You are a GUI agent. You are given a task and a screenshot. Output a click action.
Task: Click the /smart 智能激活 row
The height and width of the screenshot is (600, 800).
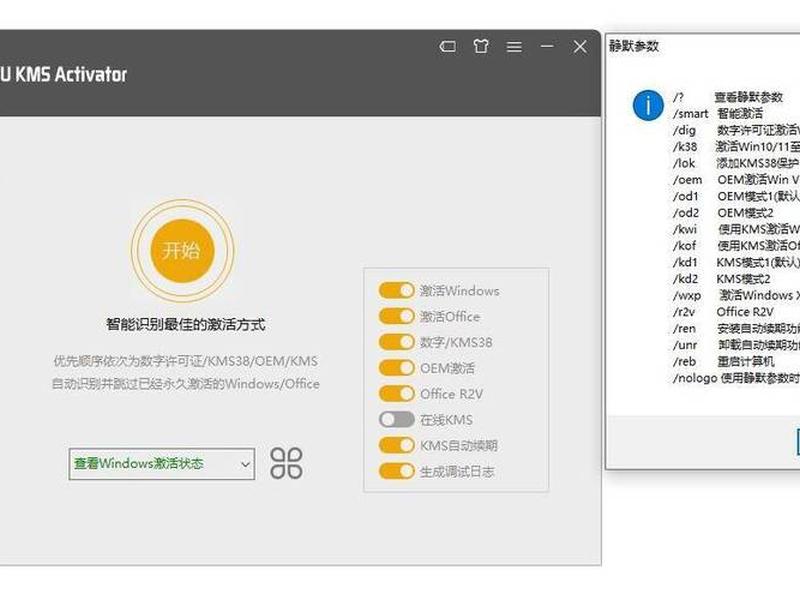coord(718,113)
